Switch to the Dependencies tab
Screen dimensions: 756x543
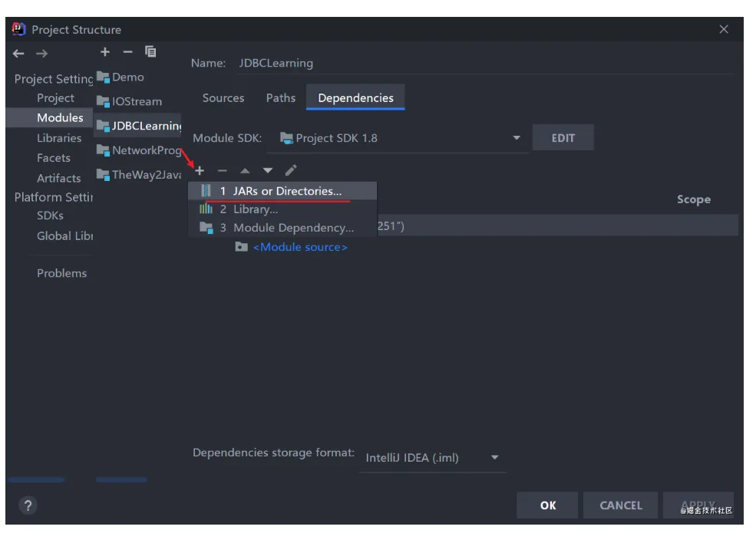(355, 98)
